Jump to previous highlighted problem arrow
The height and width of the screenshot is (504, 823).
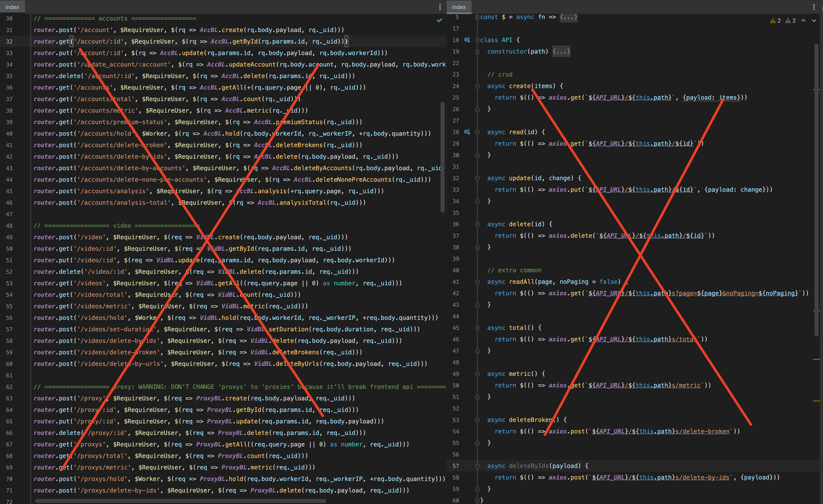tap(803, 21)
